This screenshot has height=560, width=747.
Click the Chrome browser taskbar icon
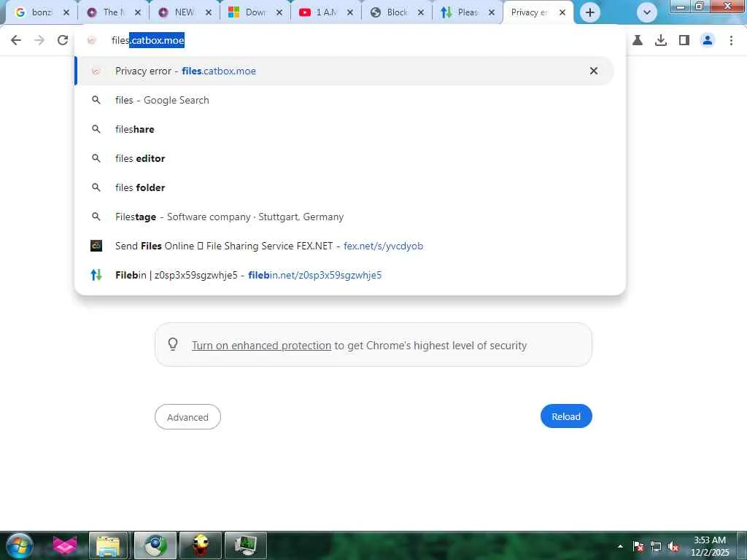coord(155,545)
